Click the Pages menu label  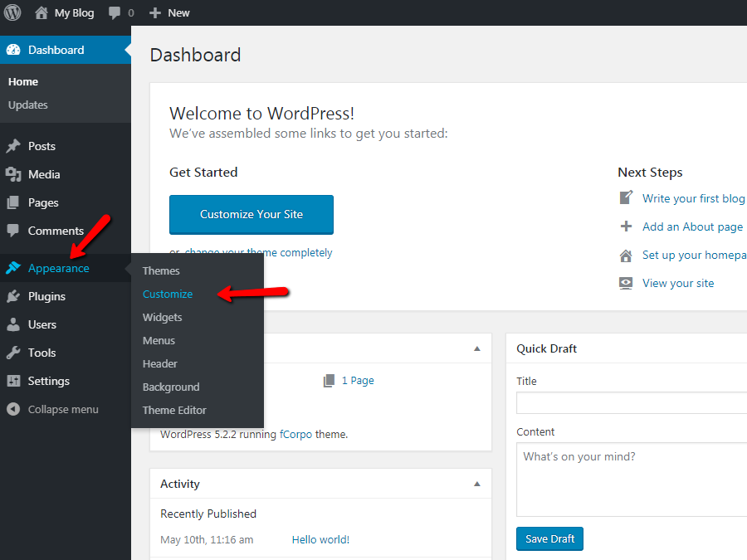(43, 203)
